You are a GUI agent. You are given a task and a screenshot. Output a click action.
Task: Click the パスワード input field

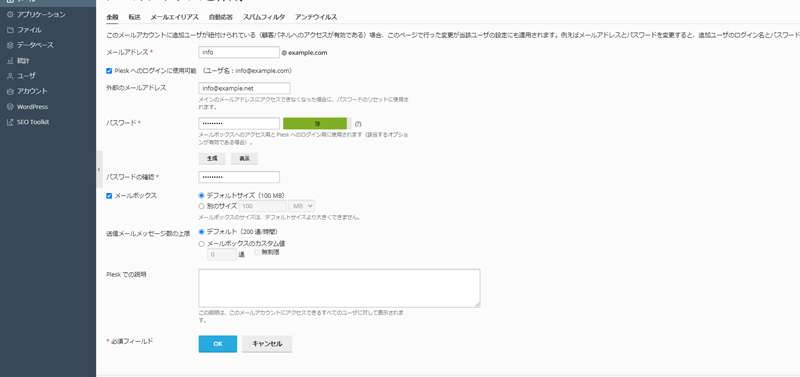(x=239, y=123)
